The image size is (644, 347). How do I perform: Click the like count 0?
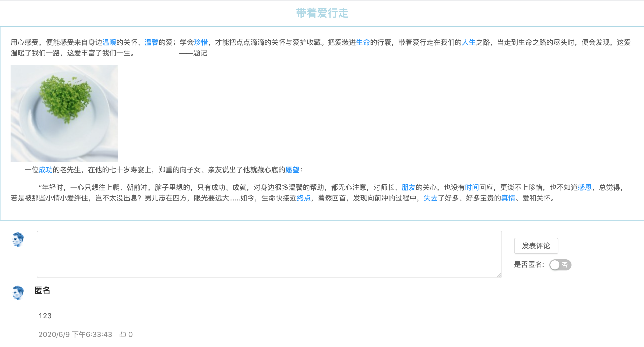click(130, 334)
